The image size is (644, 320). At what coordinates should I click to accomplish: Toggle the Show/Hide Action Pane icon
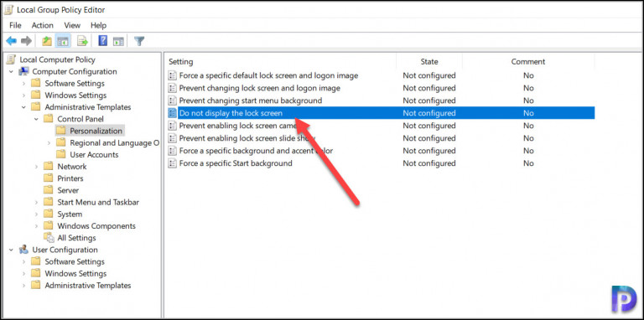tap(119, 41)
